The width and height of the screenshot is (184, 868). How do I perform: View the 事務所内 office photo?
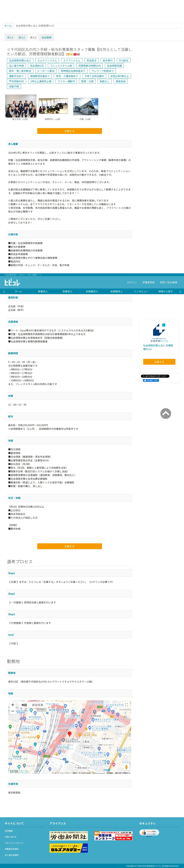53,106
